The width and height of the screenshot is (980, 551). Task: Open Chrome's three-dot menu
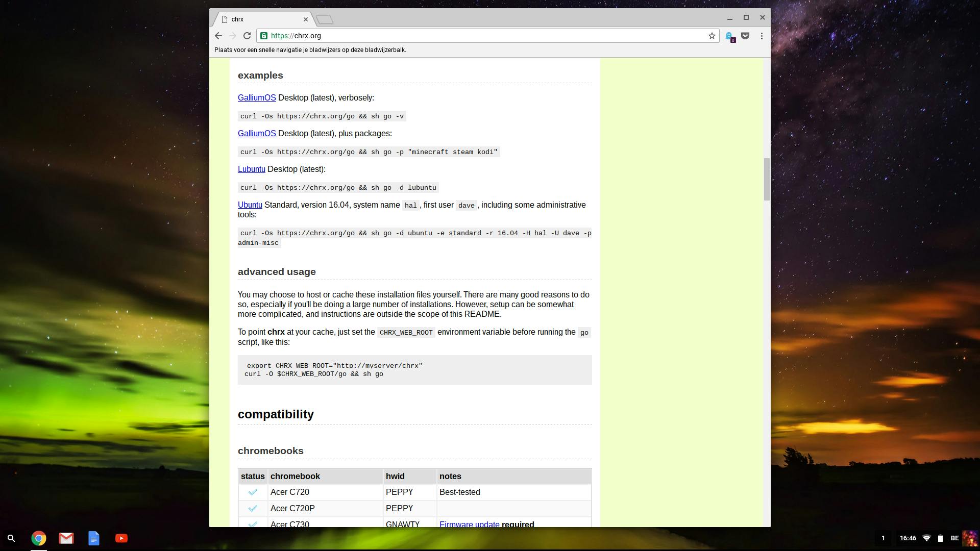coord(762,36)
